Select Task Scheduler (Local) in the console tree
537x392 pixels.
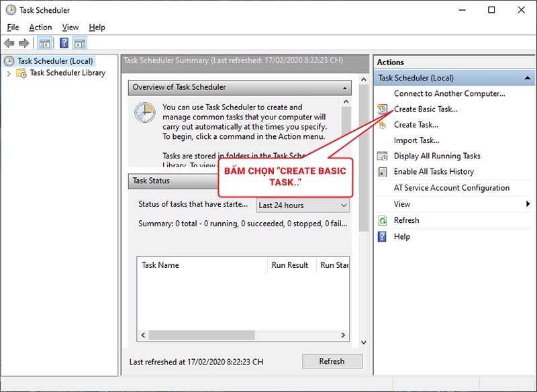(55, 61)
